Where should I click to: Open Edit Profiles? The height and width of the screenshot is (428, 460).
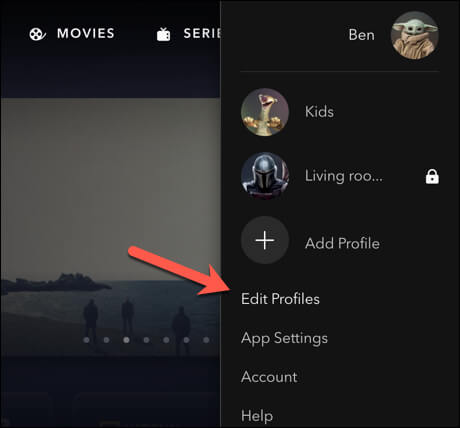280,299
